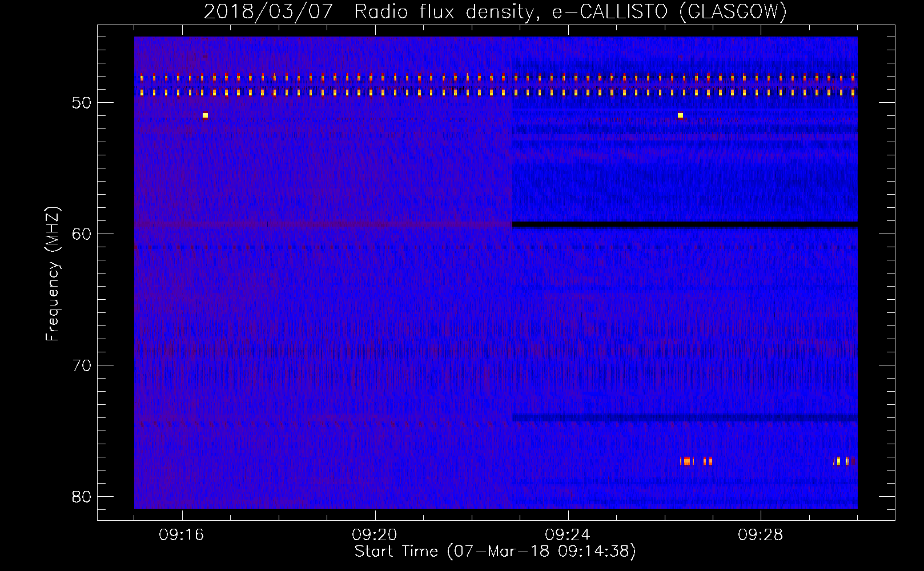Image resolution: width=924 pixels, height=571 pixels.
Task: Click the 60 frequency tick label
Action: pyautogui.click(x=82, y=234)
